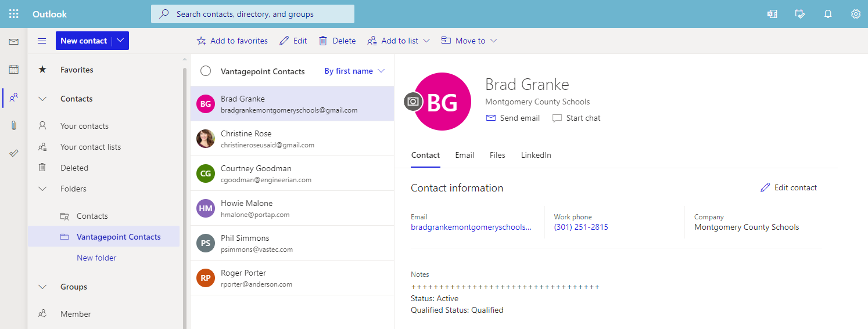Click the BG avatar of Brad Granke
The image size is (868, 329).
[206, 104]
